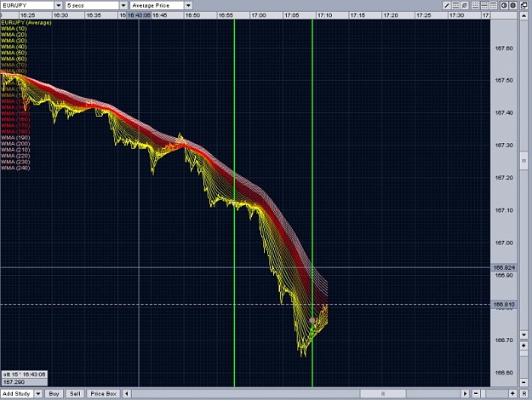Viewport: 532px width, 400px height.
Task: Click the Price Box button
Action: 104,393
